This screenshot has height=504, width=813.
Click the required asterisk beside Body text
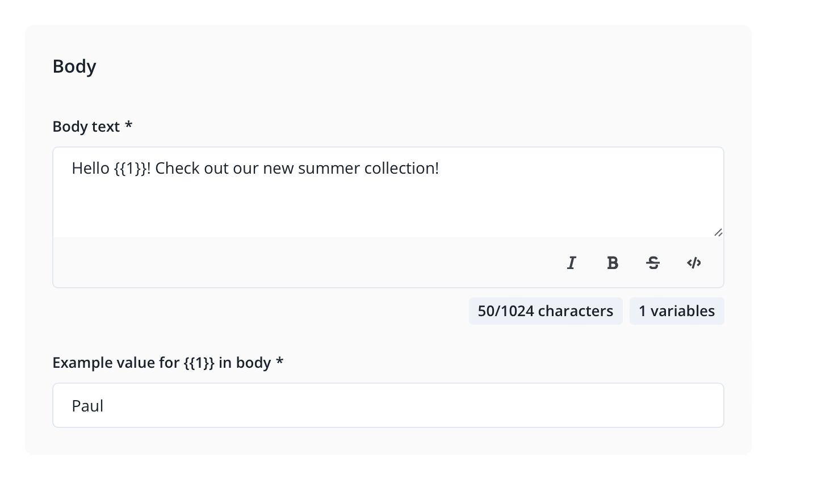pos(129,126)
